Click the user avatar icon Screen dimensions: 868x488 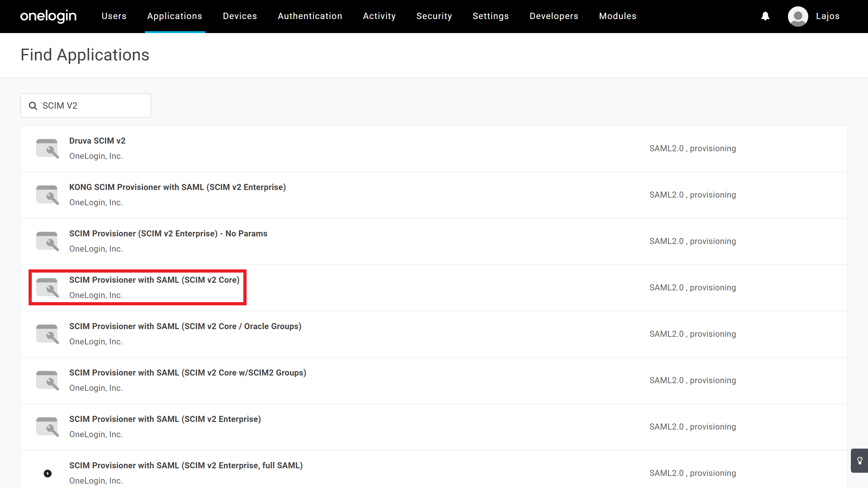(x=797, y=16)
